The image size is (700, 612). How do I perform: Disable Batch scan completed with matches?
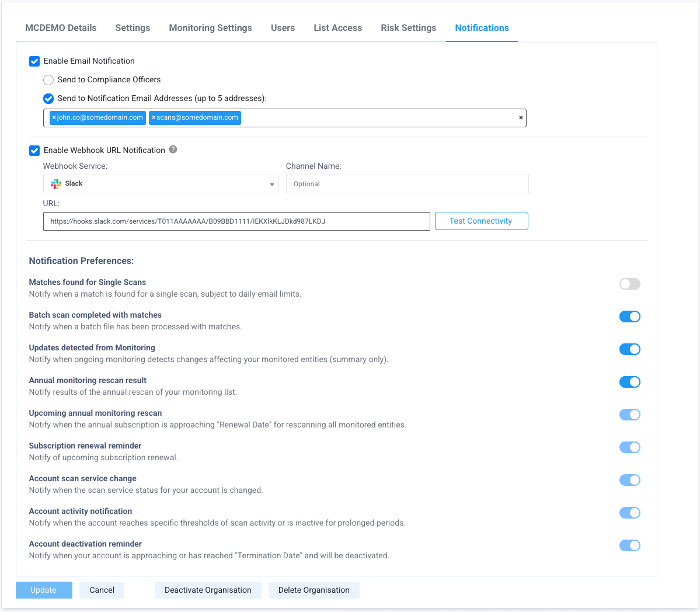click(x=629, y=317)
